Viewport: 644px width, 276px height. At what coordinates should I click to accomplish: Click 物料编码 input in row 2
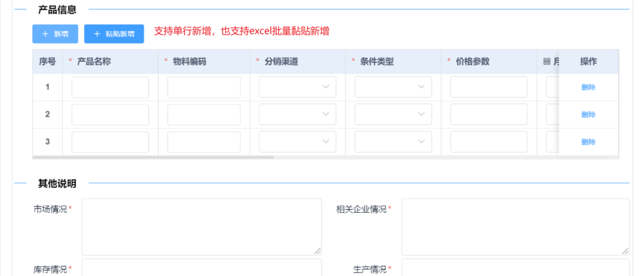204,114
